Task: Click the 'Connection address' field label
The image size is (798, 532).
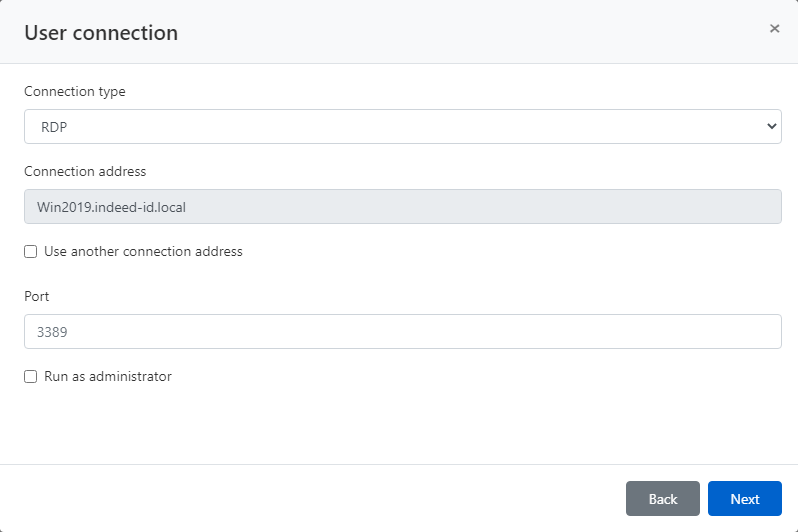Action: pyautogui.click(x=85, y=171)
